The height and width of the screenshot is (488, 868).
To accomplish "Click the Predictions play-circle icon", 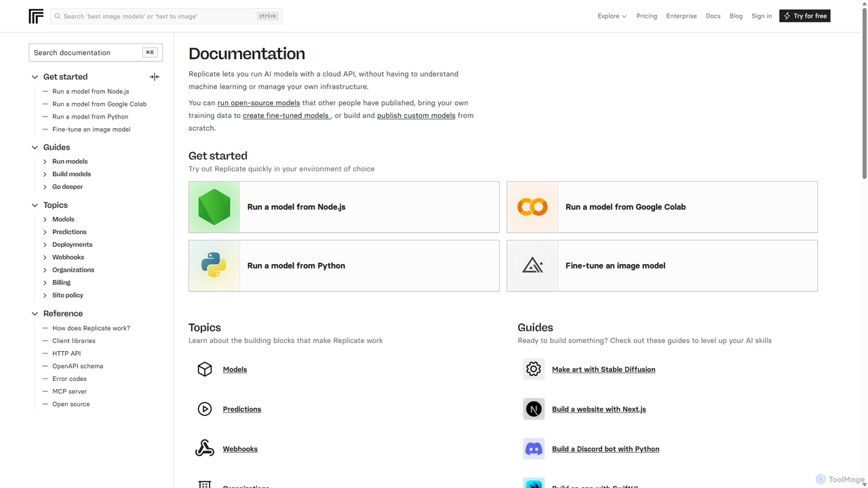I will (205, 409).
